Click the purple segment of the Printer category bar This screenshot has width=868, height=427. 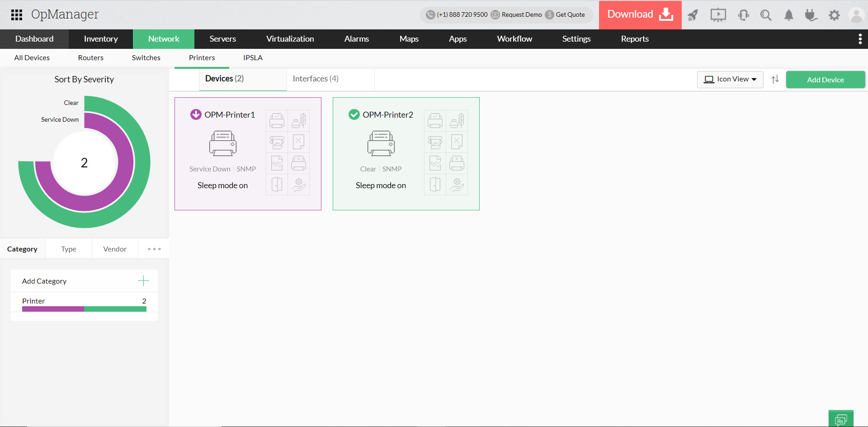point(53,309)
